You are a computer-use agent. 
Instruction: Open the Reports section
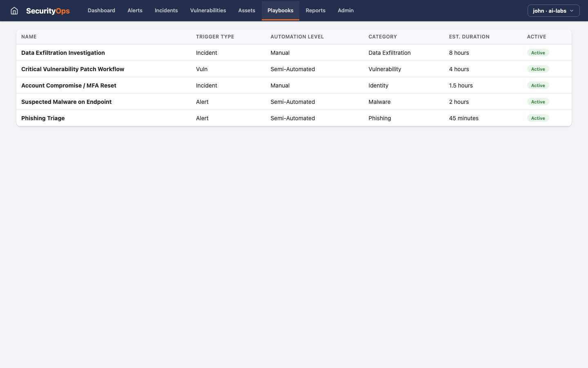click(315, 11)
